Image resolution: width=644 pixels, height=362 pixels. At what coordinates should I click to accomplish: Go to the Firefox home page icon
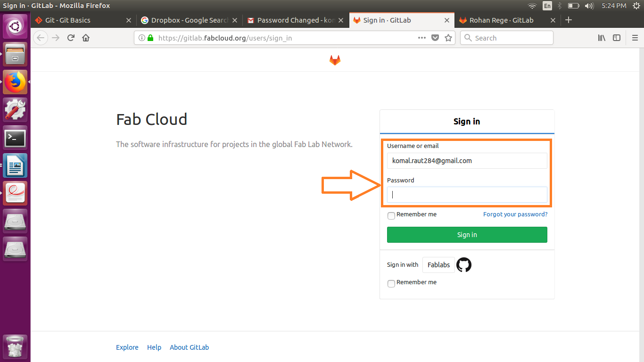click(x=86, y=38)
